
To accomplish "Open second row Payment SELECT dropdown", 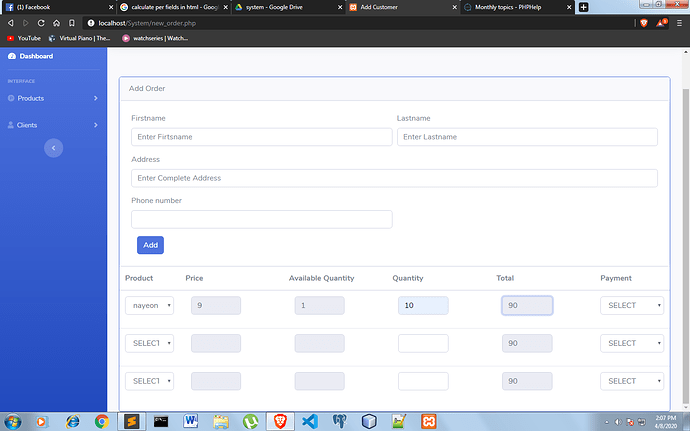I will [632, 343].
